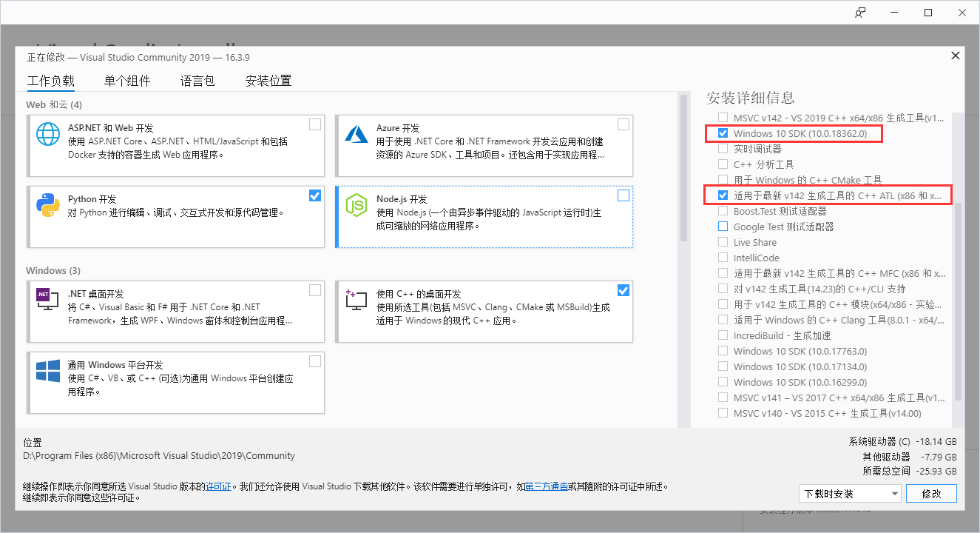Click the Python development logo icon

pyautogui.click(x=48, y=205)
